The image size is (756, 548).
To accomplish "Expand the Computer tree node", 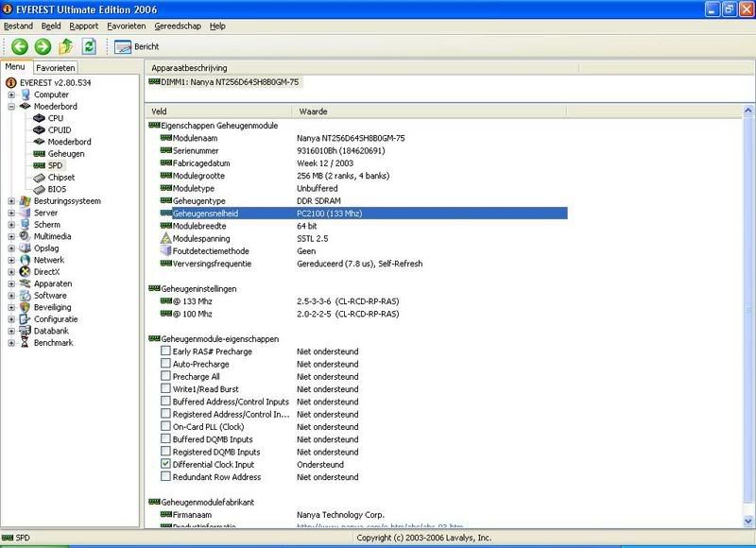I will pos(11,94).
